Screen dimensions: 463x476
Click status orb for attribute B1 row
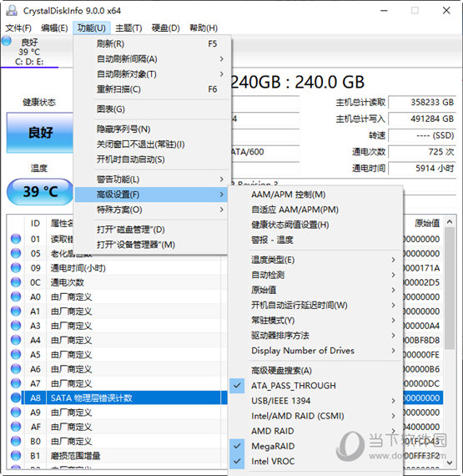[x=16, y=456]
